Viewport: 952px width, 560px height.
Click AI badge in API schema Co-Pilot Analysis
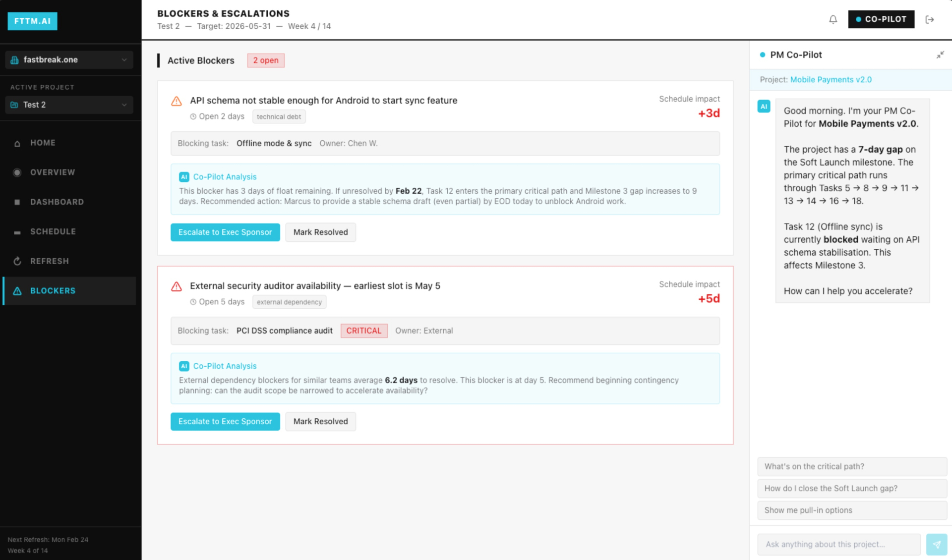[x=184, y=177]
